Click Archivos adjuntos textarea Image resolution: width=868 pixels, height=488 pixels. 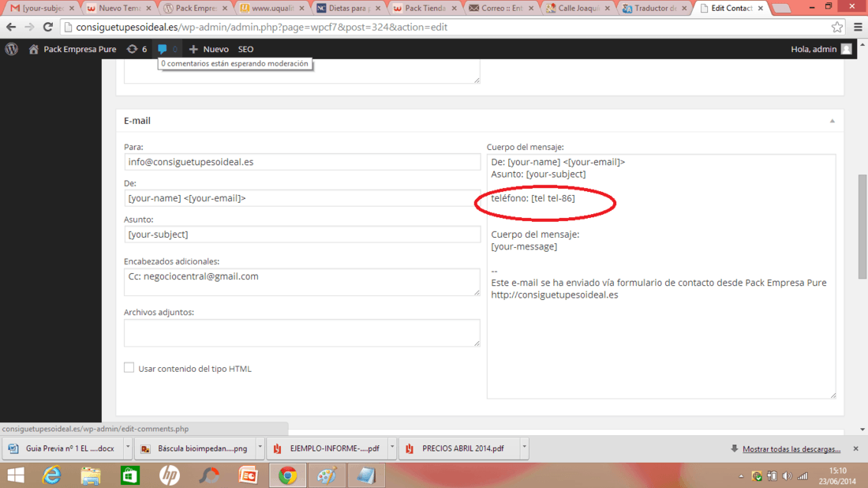pos(302,332)
